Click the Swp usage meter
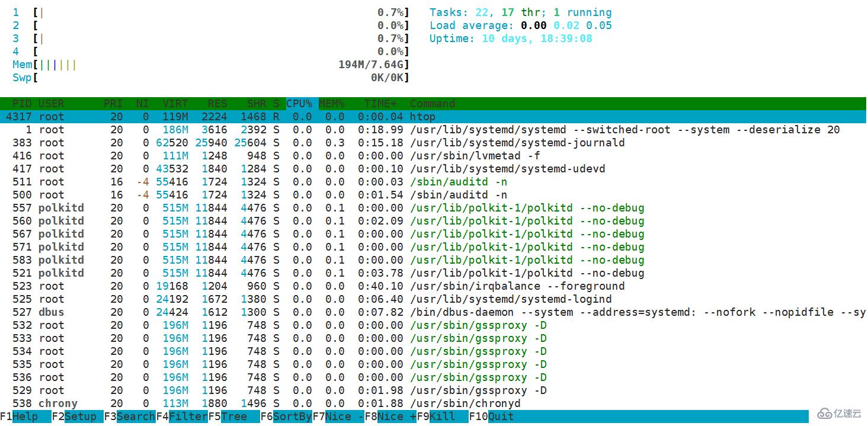This screenshot has width=868, height=426. click(x=211, y=78)
